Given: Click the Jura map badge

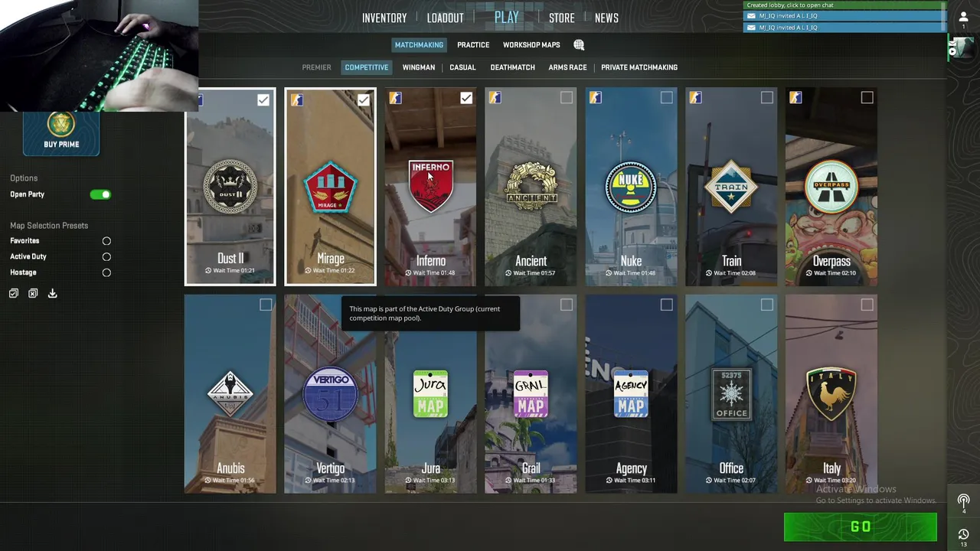Looking at the screenshot, I should click(x=430, y=394).
